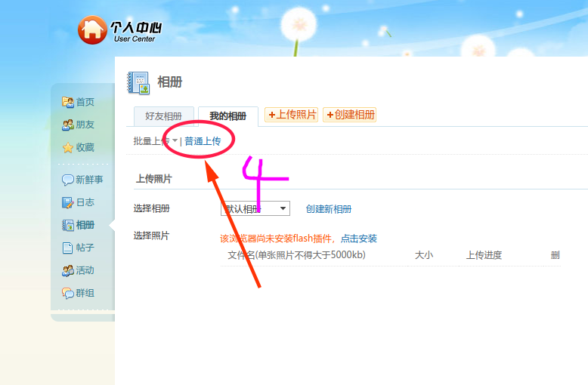Click the 相册 notebook header icon

139,83
